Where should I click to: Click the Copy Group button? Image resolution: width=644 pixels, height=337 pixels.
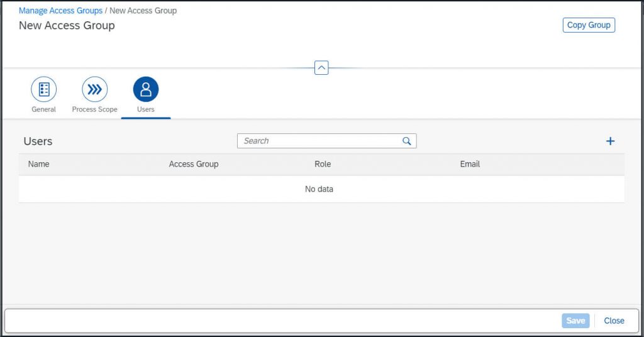(589, 25)
